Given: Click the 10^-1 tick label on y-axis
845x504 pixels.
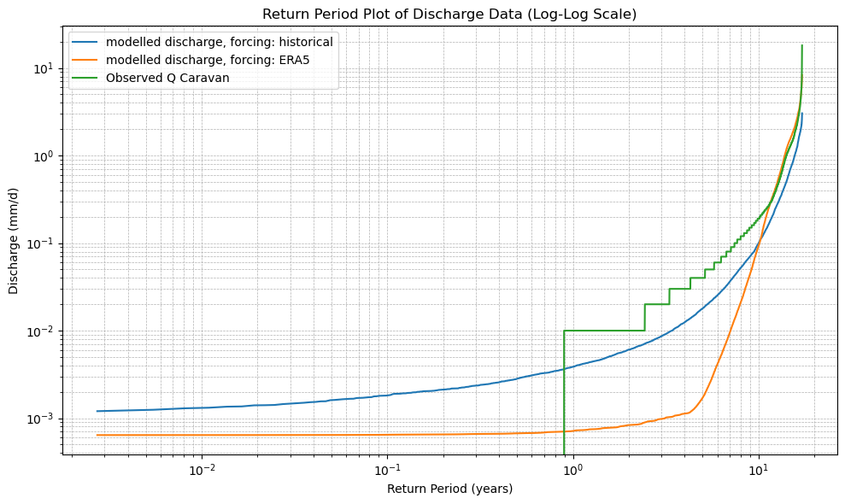Looking at the screenshot, I should click(40, 244).
